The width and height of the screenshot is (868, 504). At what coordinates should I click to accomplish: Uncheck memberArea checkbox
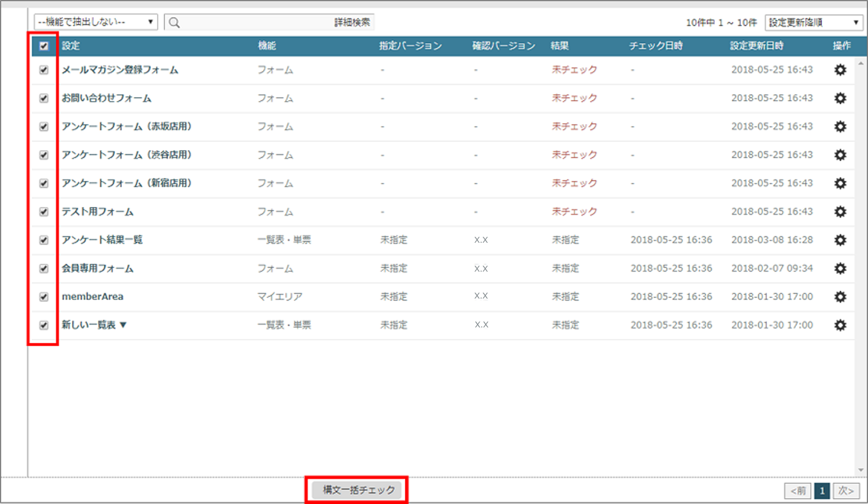(44, 297)
